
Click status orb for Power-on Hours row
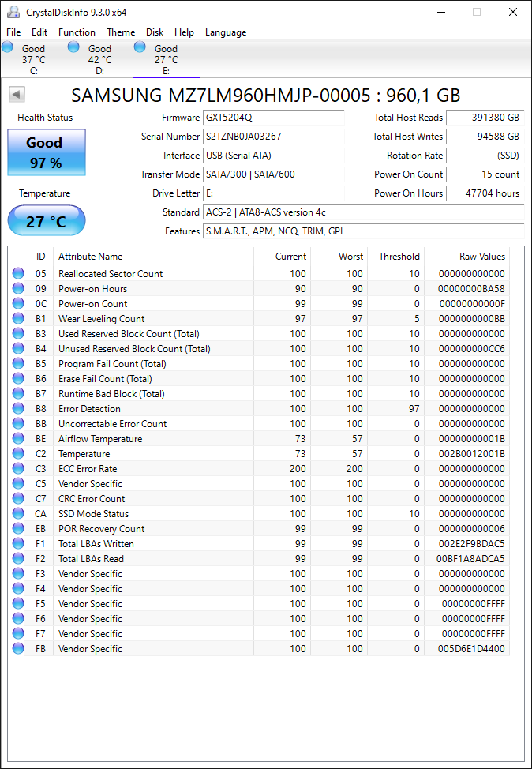coord(18,288)
